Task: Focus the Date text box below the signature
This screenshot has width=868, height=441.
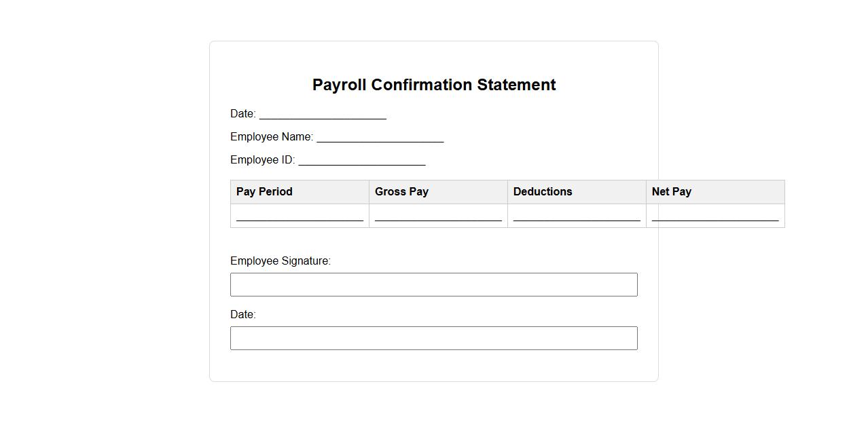Action: click(434, 339)
